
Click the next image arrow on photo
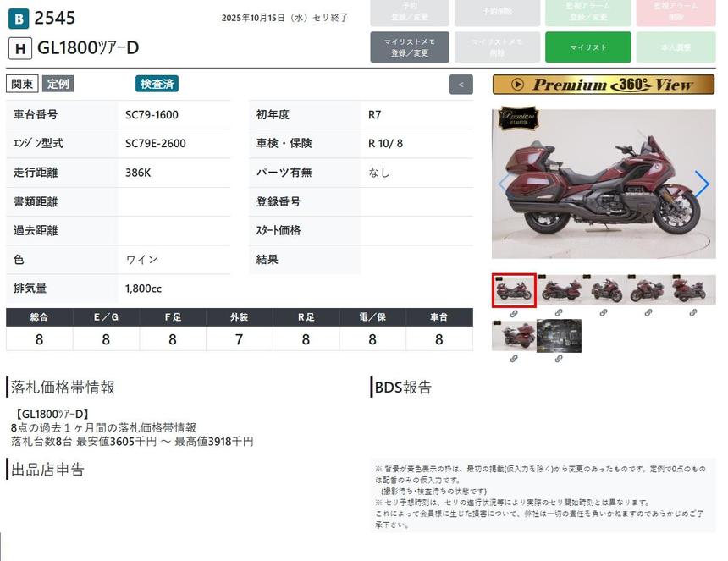[x=702, y=184]
